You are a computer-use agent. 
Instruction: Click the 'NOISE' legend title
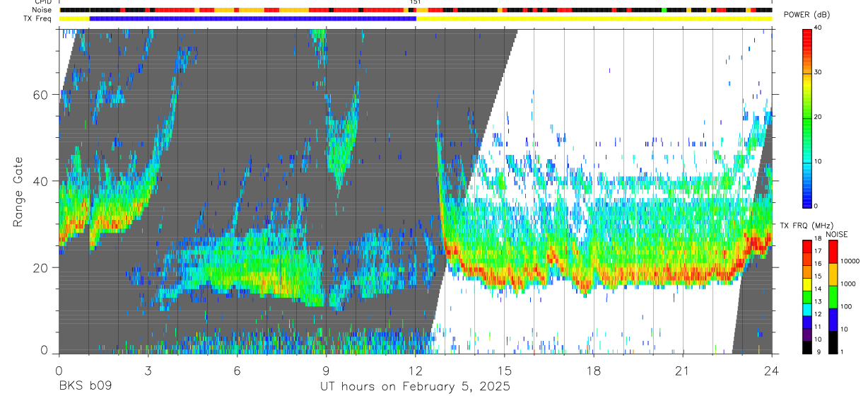pyautogui.click(x=838, y=234)
